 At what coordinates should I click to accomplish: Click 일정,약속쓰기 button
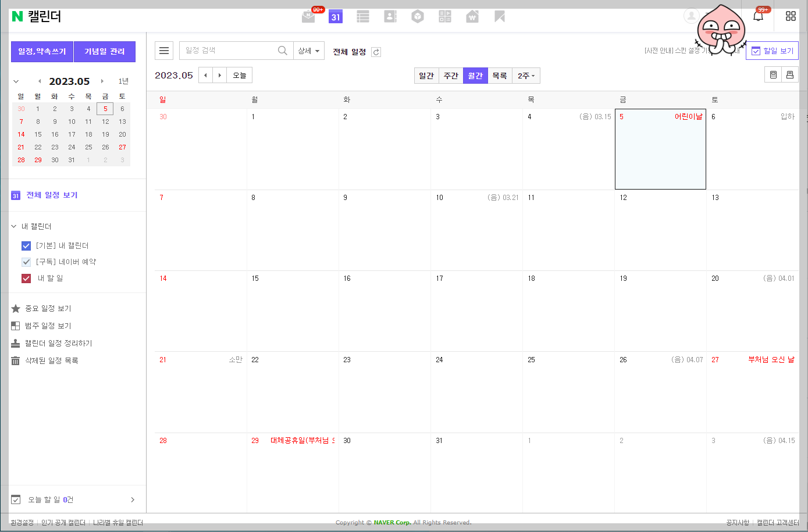coord(42,51)
